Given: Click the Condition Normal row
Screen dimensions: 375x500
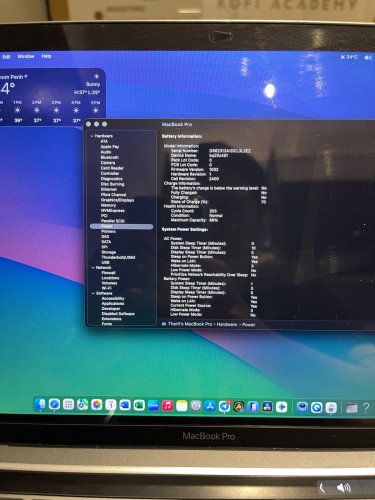Looking at the screenshot, I should (196, 215).
